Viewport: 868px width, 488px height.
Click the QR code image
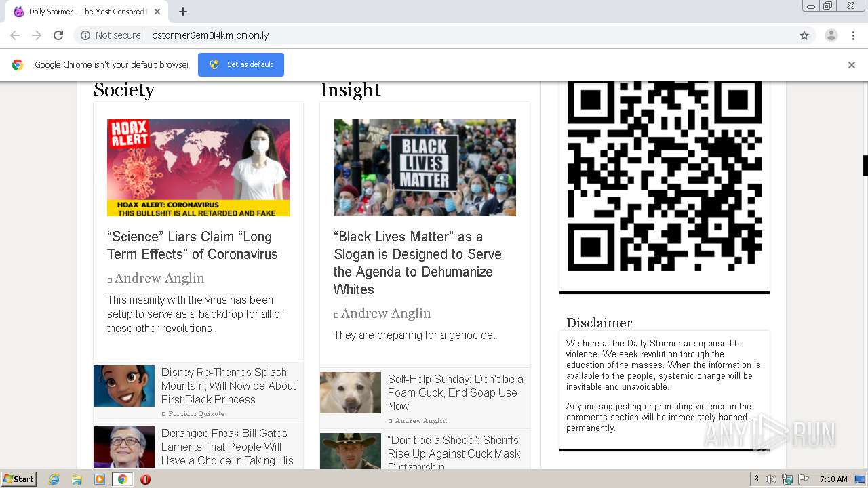click(665, 176)
